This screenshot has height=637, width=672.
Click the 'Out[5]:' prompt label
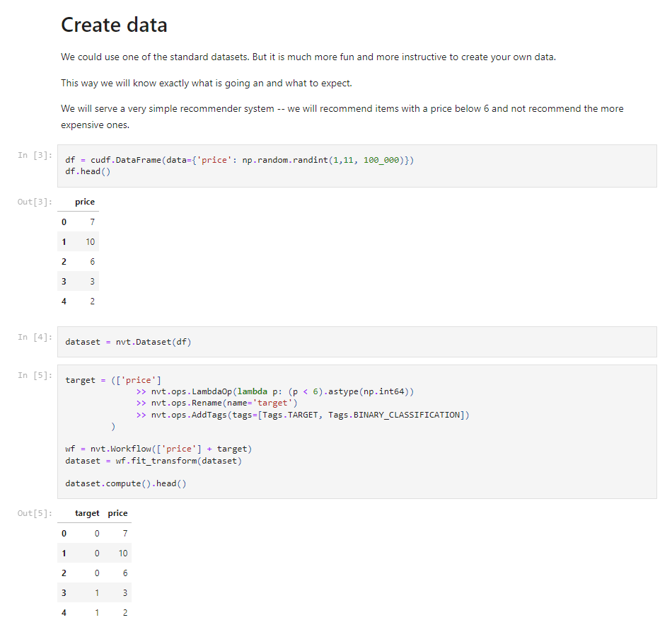(35, 513)
